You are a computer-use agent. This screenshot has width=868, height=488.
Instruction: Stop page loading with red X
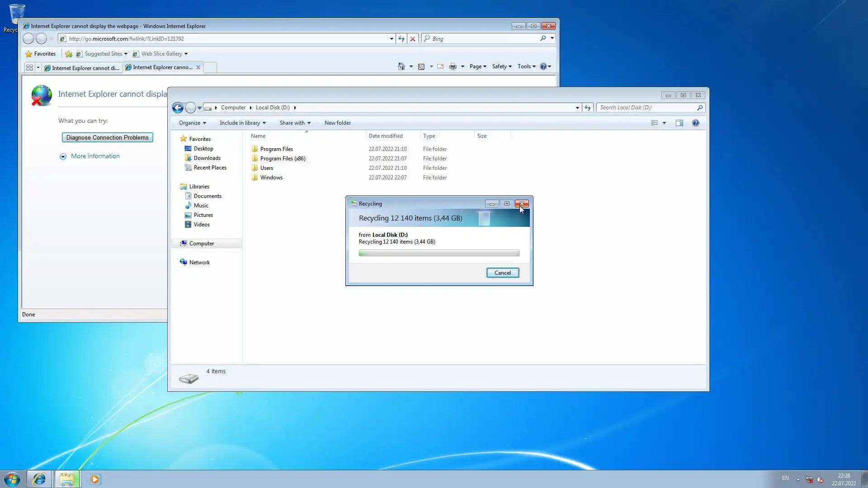(412, 39)
